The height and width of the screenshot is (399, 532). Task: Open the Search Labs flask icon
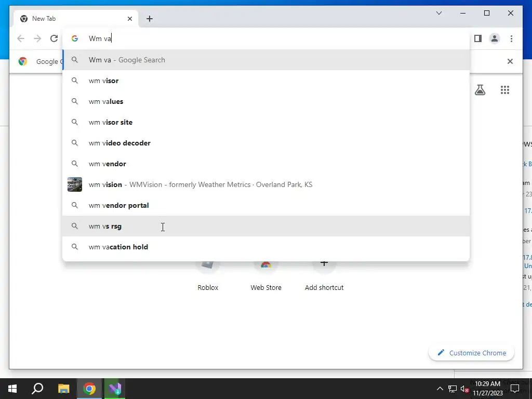480,89
